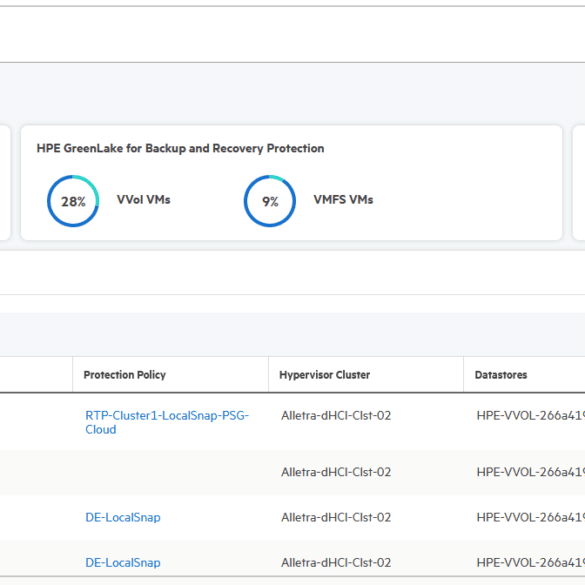585x585 pixels.
Task: Select the VVol VMs label
Action: 144,200
